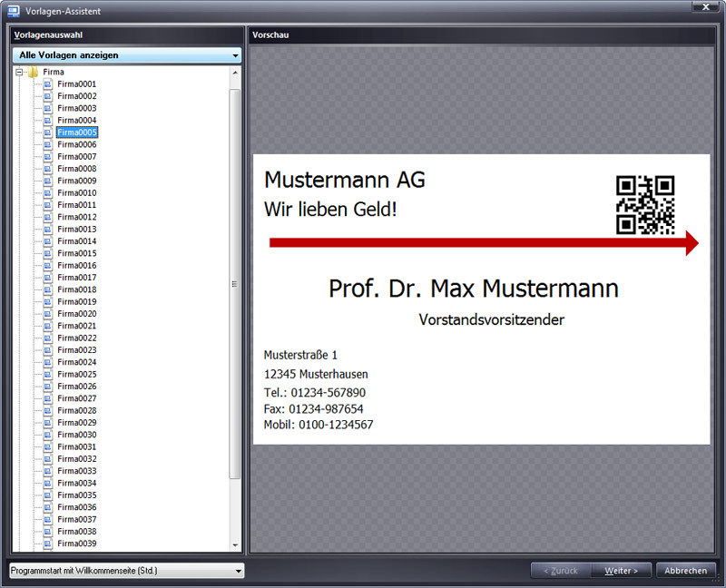
Task: Select the Firma0025 template
Action: click(x=77, y=375)
